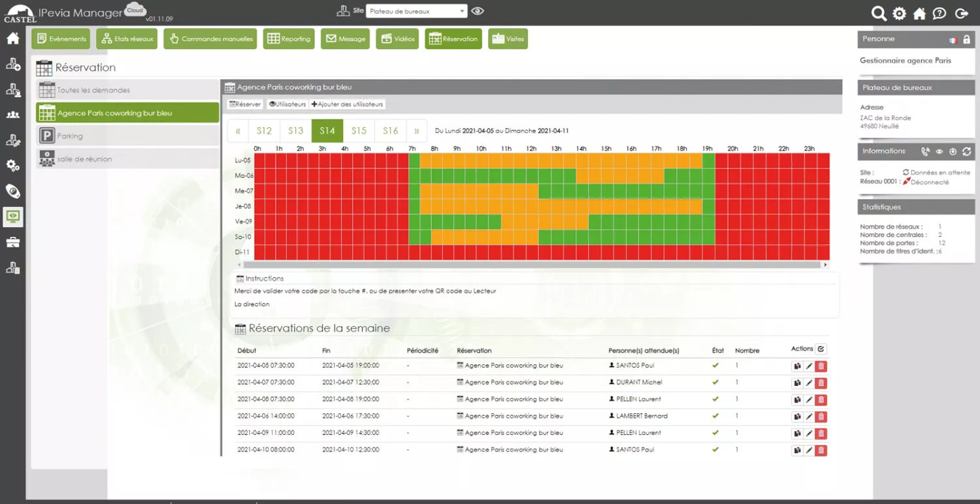This screenshot has width=980, height=504.
Task: Click the help icon in top bar
Action: pyautogui.click(x=939, y=14)
